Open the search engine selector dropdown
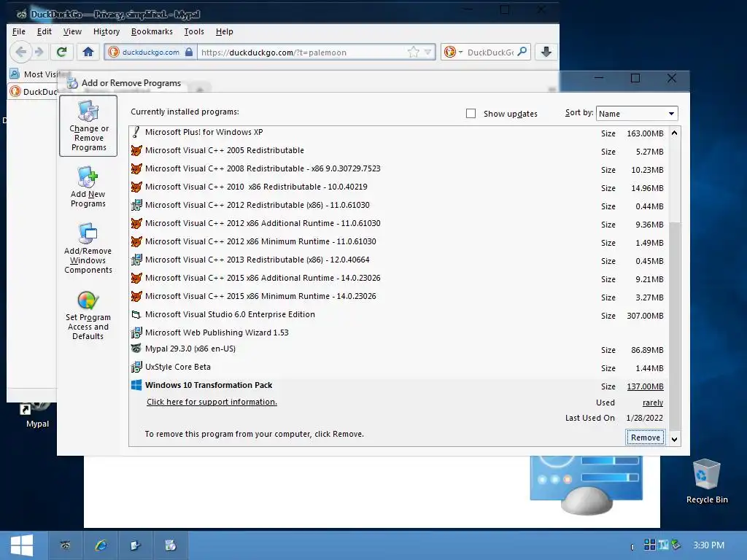The height and width of the screenshot is (560, 747). (x=454, y=52)
